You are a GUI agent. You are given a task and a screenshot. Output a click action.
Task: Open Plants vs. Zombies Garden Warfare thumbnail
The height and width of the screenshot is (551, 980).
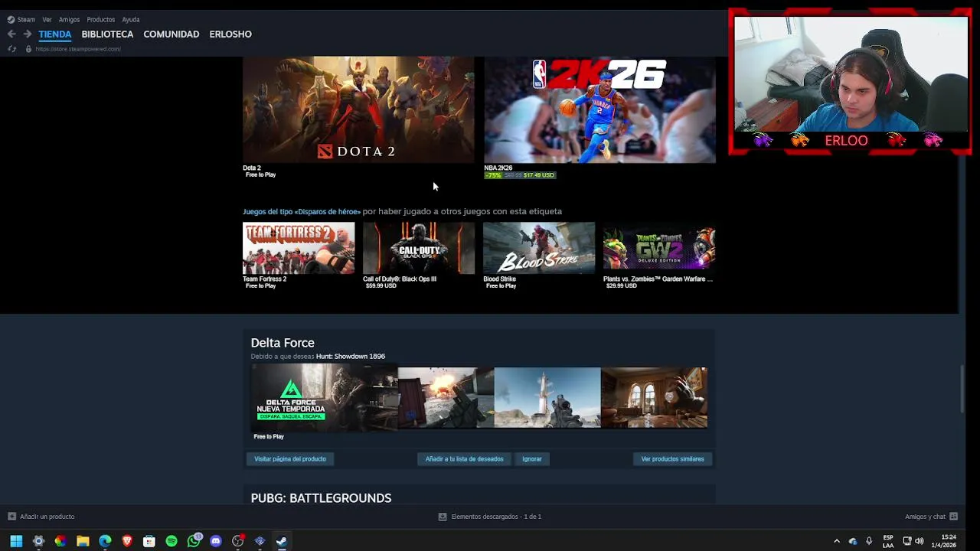tap(659, 248)
